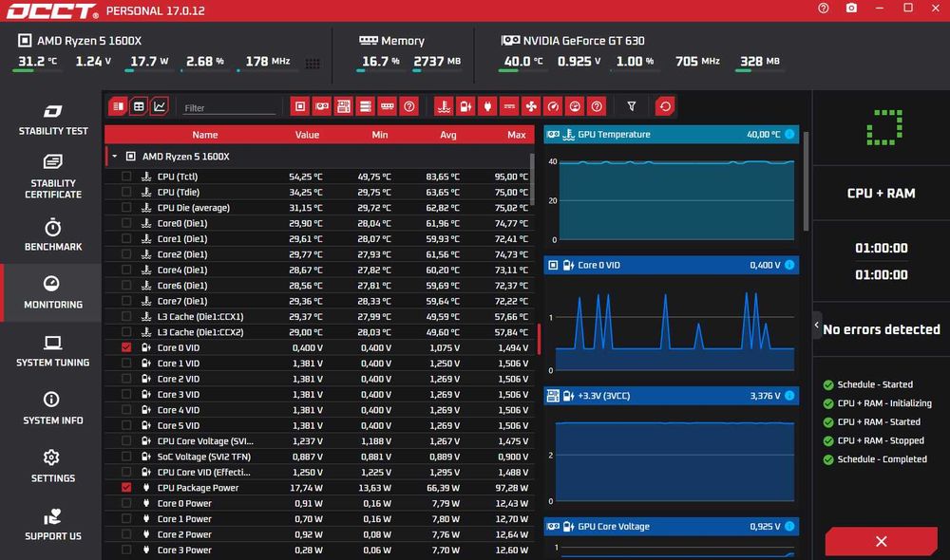Check the CPU (Tdie) checkbox
The width and height of the screenshot is (950, 560).
[x=126, y=192]
